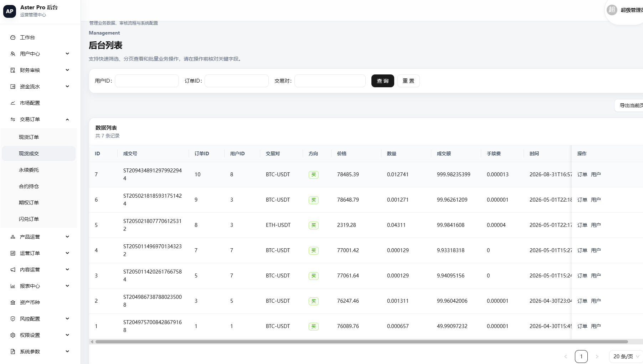Expand the 产品运营 menu chevron

[67, 237]
